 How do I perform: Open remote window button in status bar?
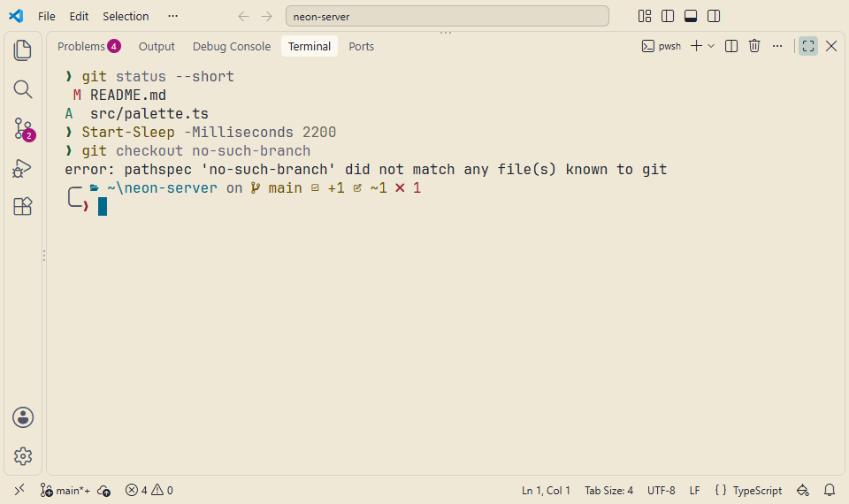tap(19, 490)
